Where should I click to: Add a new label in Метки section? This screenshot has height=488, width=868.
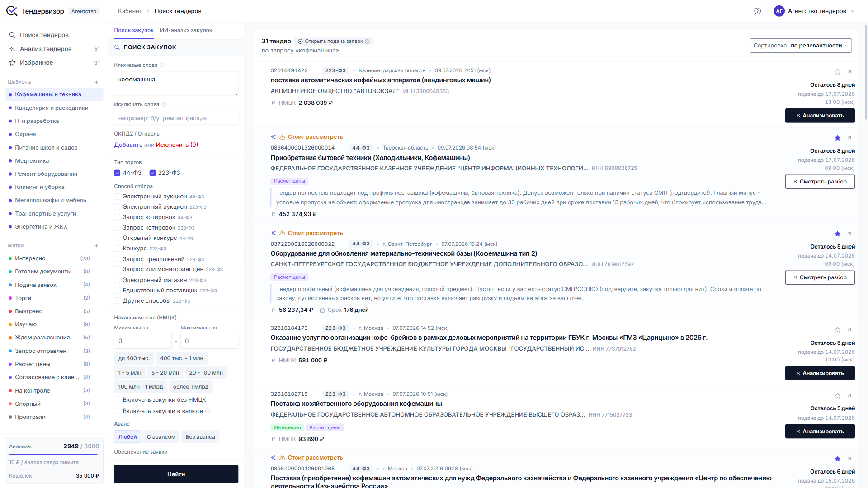tap(96, 246)
